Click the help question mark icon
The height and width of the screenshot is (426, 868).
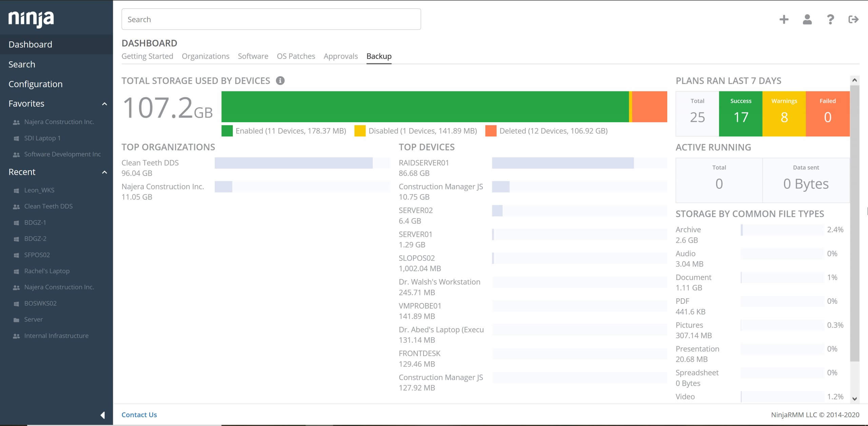[830, 19]
